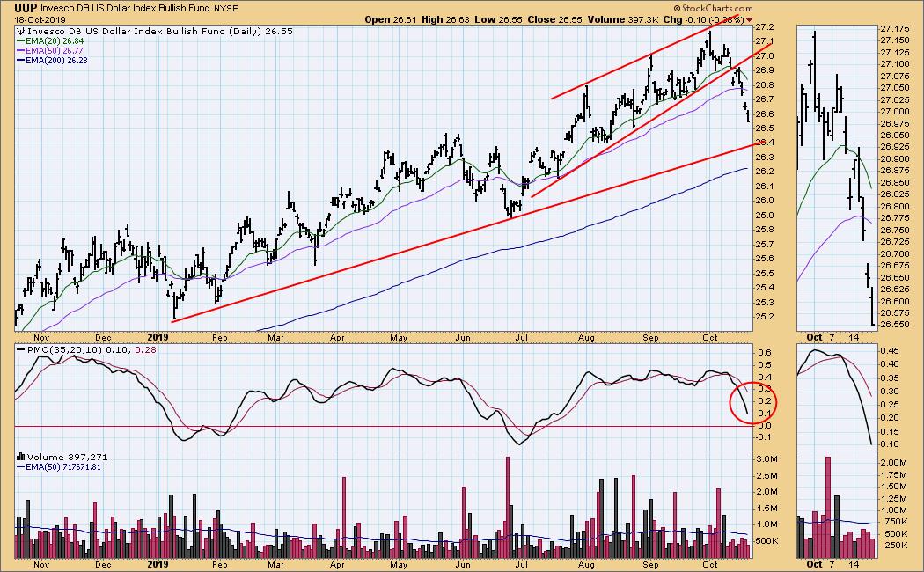Click "2.5M" on the main volume axis
The width and height of the screenshot is (924, 572).
(767, 475)
